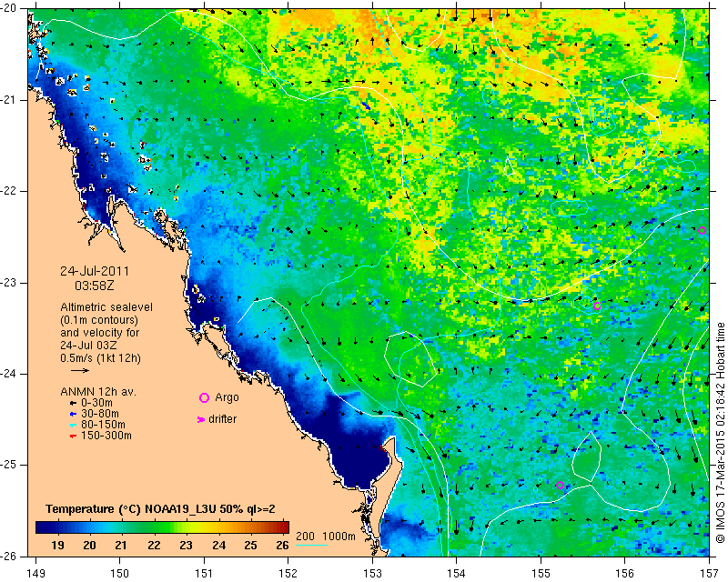This screenshot has width=728, height=582.
Task: Click the time text 03:58Z
Action: [95, 286]
